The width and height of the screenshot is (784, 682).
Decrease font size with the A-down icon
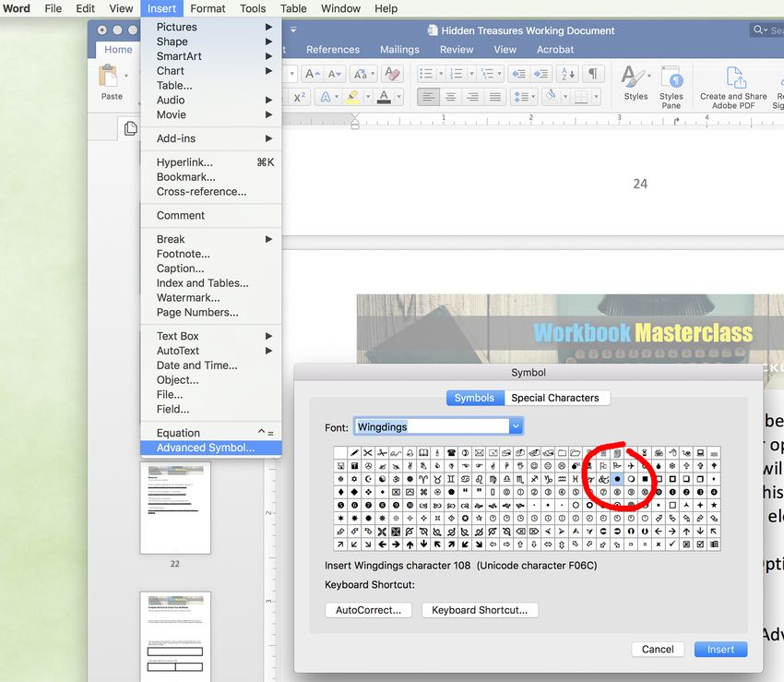(335, 74)
